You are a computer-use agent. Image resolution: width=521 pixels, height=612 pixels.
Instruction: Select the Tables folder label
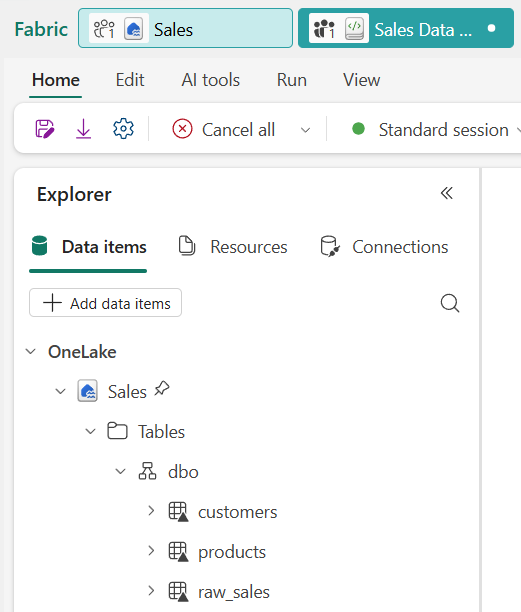161,432
